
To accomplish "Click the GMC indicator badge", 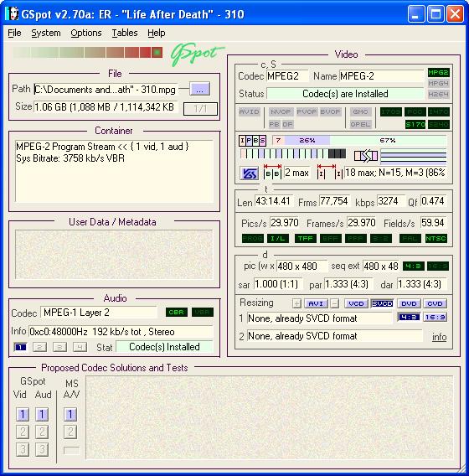I will click(360, 111).
